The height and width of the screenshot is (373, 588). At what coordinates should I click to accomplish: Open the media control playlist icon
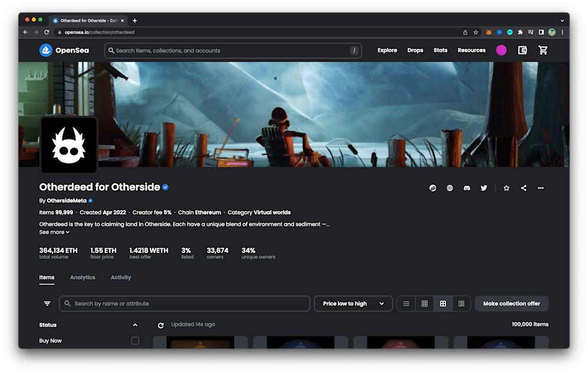click(x=531, y=32)
